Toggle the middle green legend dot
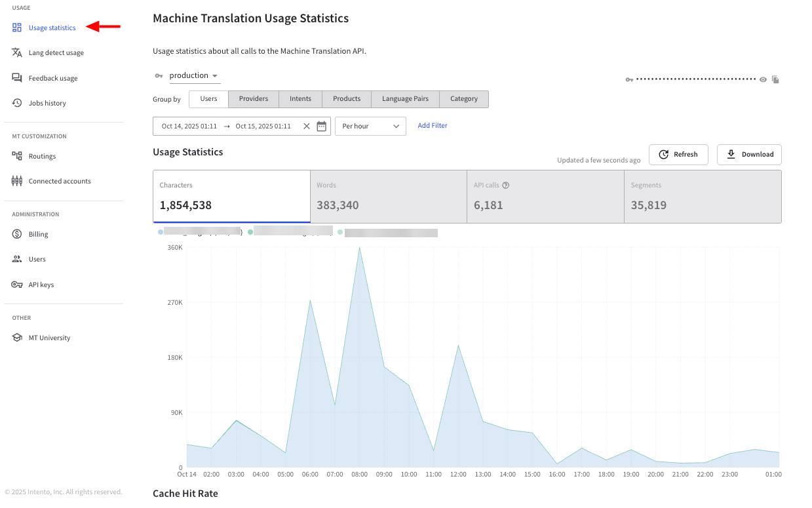 [x=250, y=232]
